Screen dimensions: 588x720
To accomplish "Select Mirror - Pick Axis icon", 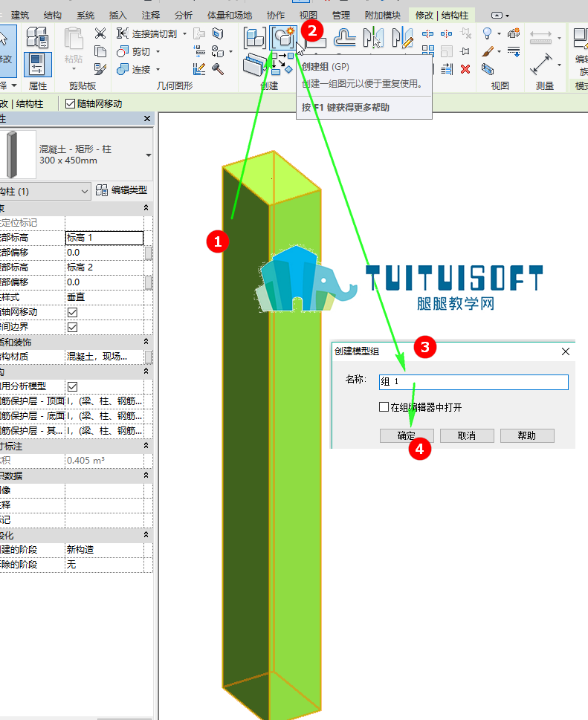I will tap(373, 38).
